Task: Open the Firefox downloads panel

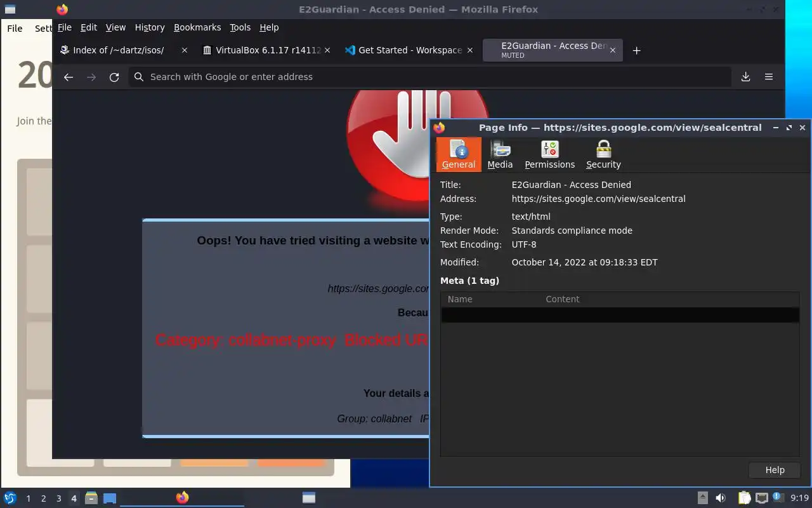Action: point(745,77)
